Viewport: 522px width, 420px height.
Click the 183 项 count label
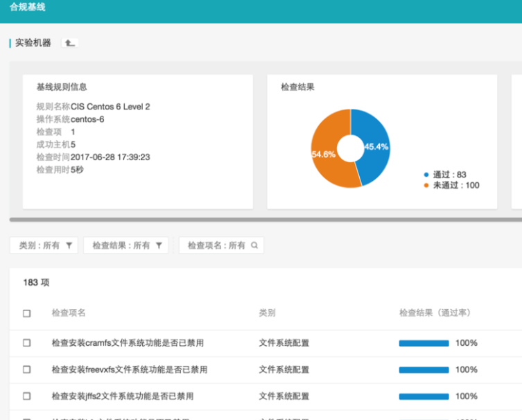click(36, 283)
